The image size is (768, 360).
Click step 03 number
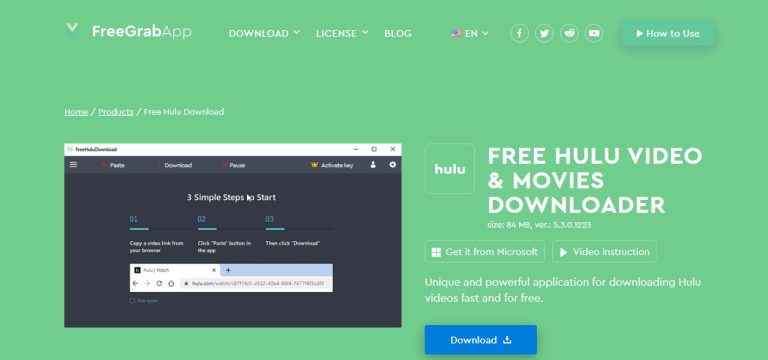269,219
